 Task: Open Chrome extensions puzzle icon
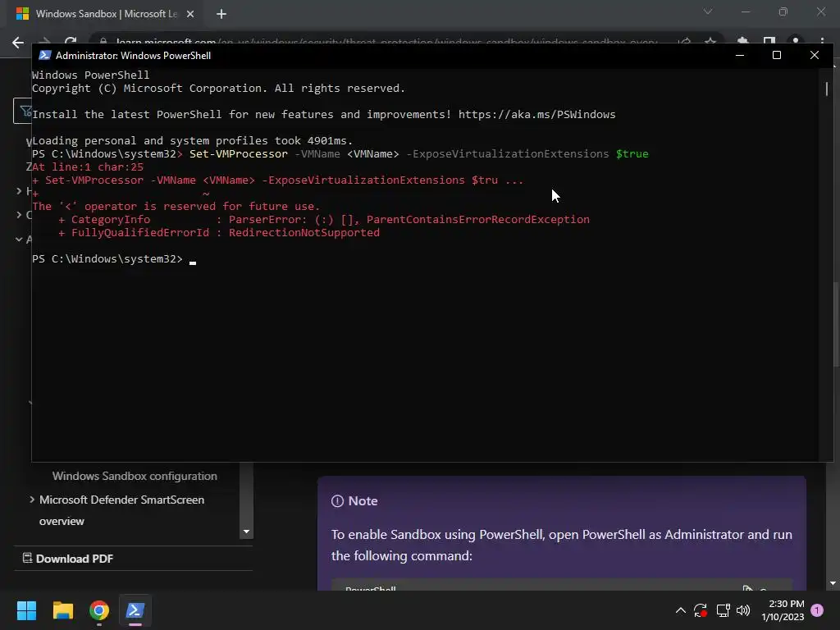742,42
